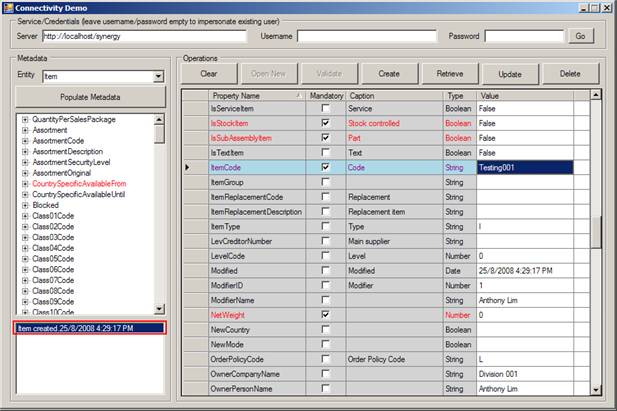Expand the AssortmentCode tree node
The width and height of the screenshot is (617, 411).
25,141
